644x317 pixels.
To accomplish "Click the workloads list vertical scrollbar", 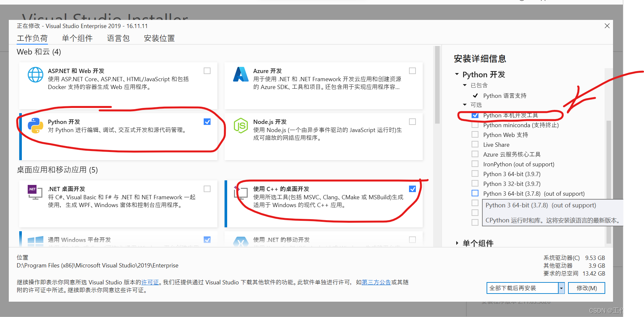I will 437,85.
